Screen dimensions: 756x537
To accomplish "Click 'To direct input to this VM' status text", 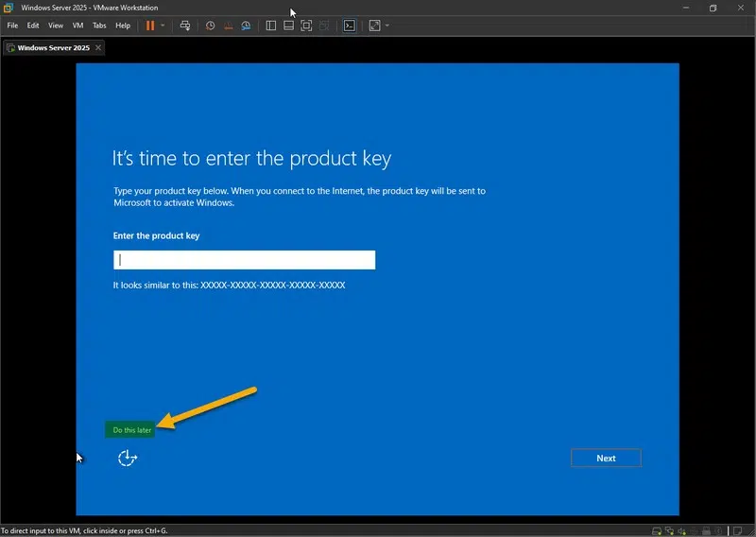I will point(84,530).
